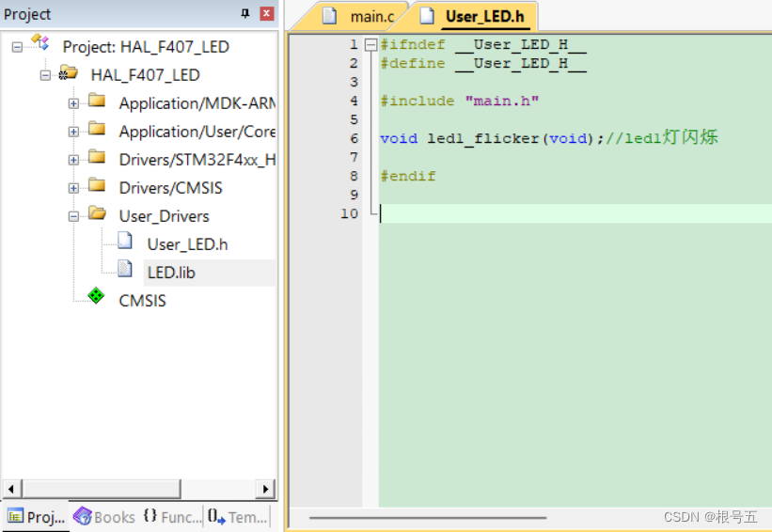The width and height of the screenshot is (772, 532).
Task: Click the Application/MDK-ARM folder icon
Action: click(97, 101)
